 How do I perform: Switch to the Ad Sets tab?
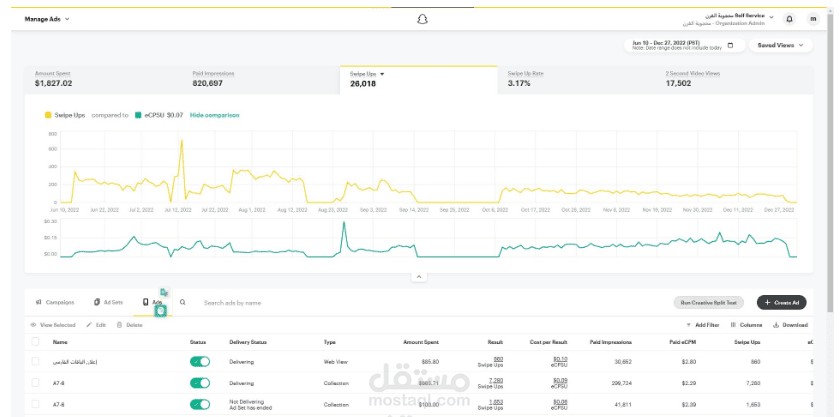click(x=108, y=302)
